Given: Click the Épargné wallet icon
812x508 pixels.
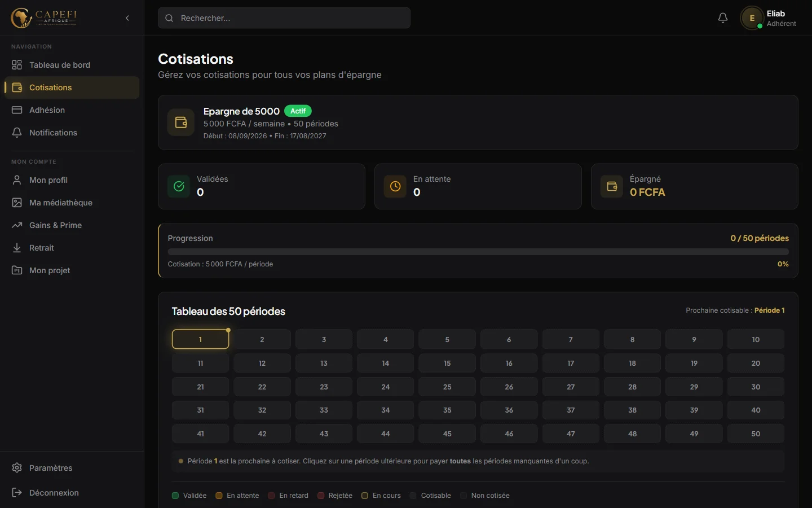Looking at the screenshot, I should click(612, 186).
